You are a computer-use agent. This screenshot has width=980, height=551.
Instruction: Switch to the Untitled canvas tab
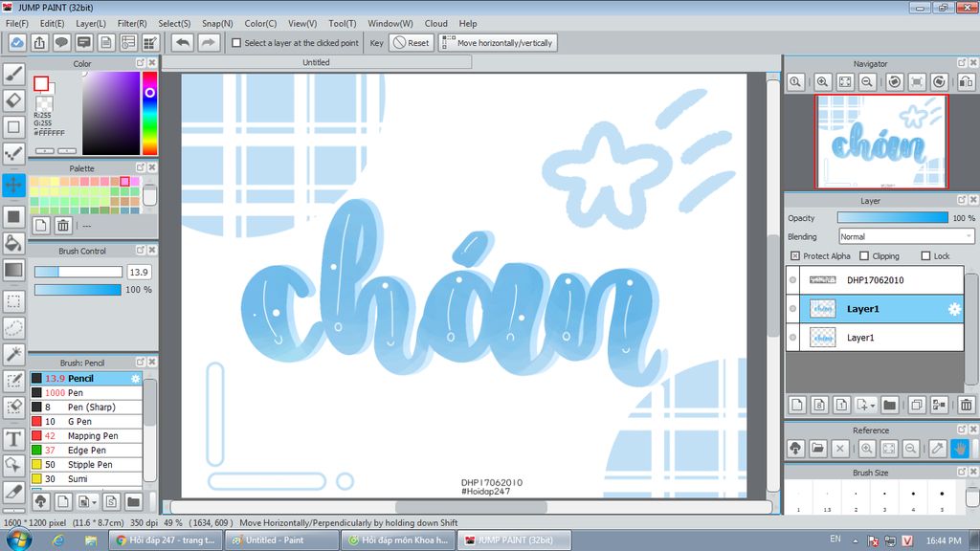pyautogui.click(x=316, y=62)
